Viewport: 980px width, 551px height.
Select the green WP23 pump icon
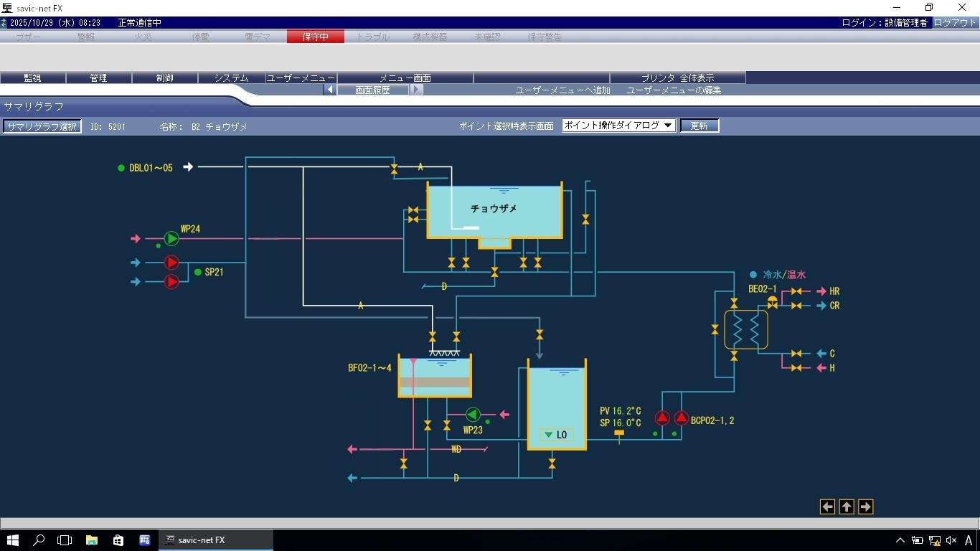click(x=473, y=415)
